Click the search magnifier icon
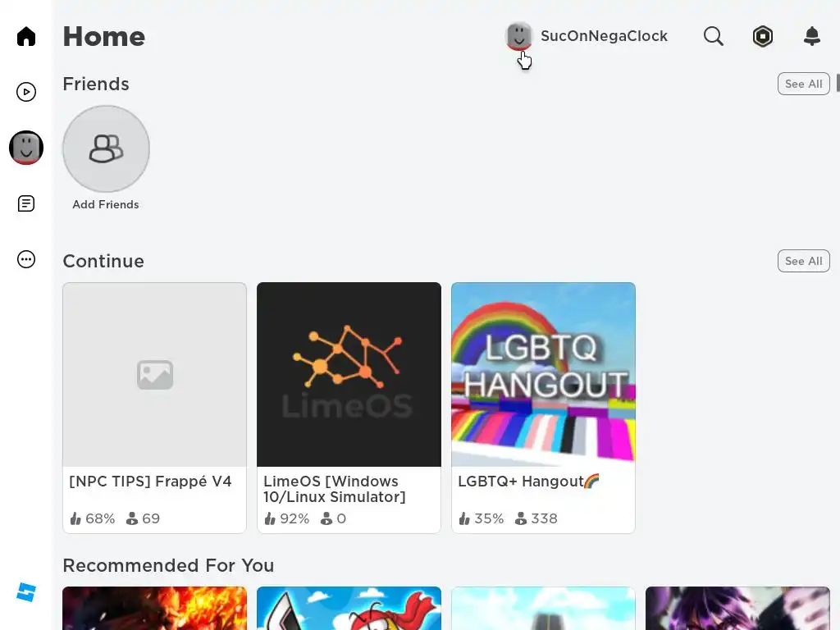This screenshot has width=840, height=630. click(713, 36)
